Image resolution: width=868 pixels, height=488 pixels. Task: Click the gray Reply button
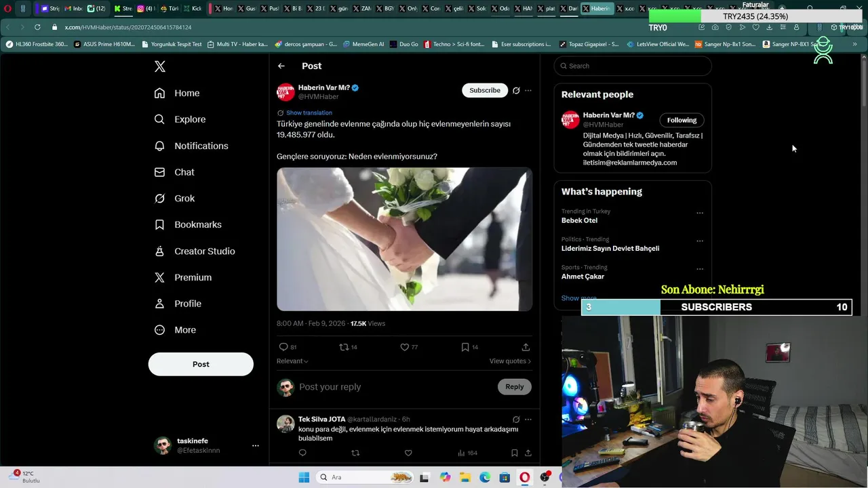click(515, 387)
